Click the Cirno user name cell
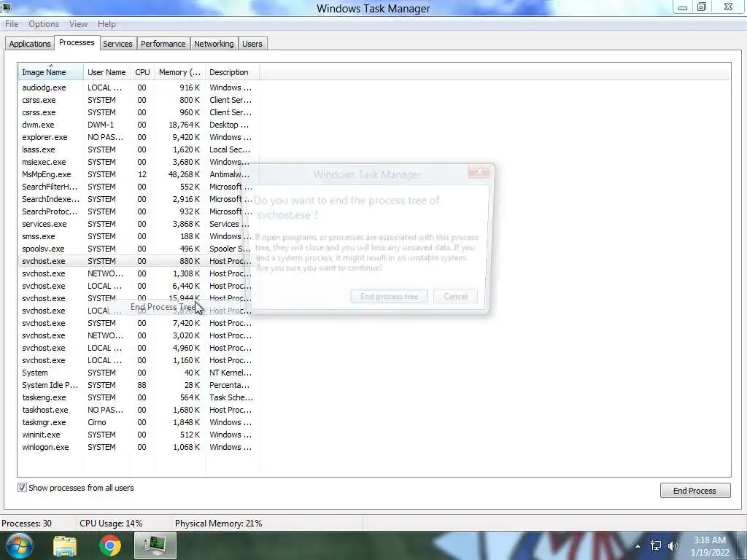This screenshot has width=747, height=560. (x=97, y=422)
